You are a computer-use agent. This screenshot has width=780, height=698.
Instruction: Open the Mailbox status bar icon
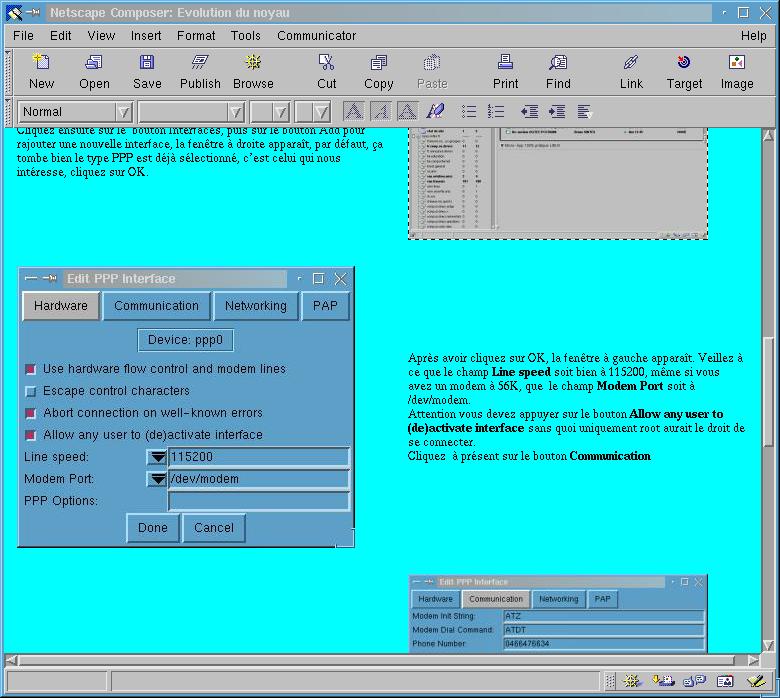coord(663,681)
